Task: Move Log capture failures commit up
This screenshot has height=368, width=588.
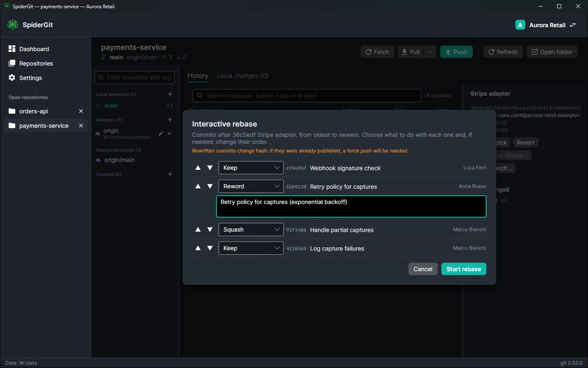Action: [198, 248]
